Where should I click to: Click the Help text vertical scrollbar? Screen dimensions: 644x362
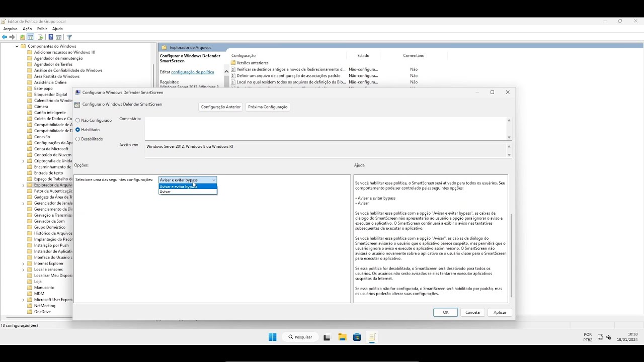(x=511, y=255)
